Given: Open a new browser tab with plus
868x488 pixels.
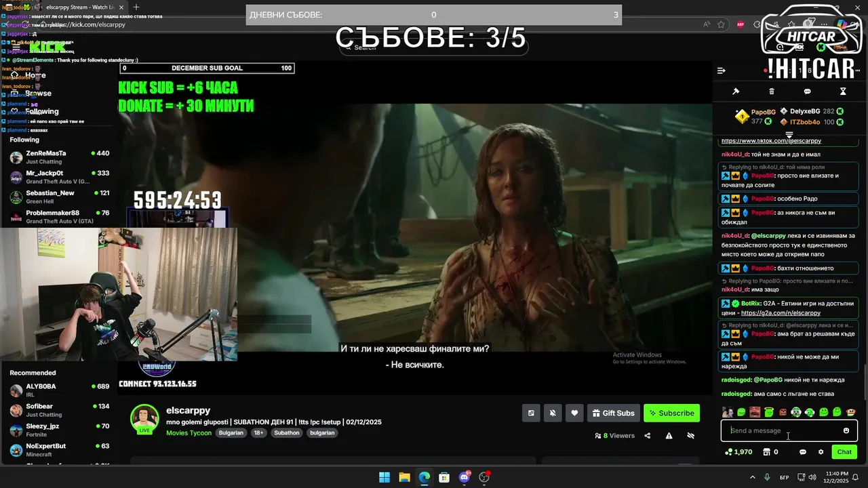Looking at the screenshot, I should [136, 7].
